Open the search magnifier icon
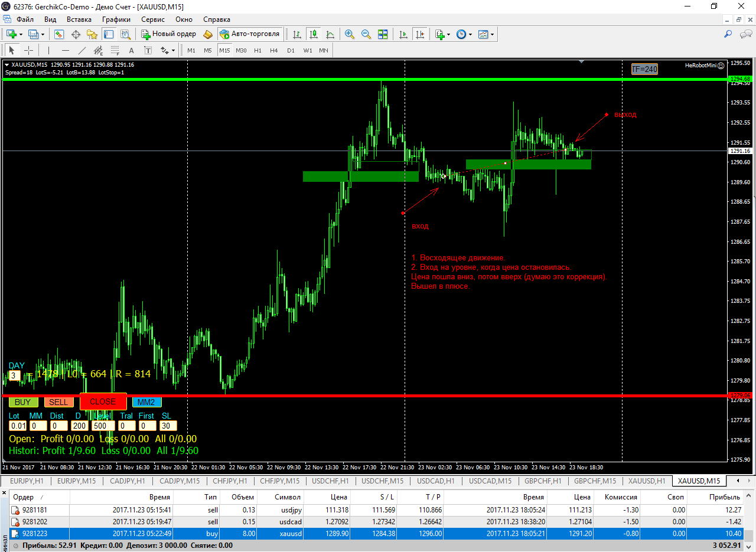This screenshot has width=756, height=552. tap(728, 34)
